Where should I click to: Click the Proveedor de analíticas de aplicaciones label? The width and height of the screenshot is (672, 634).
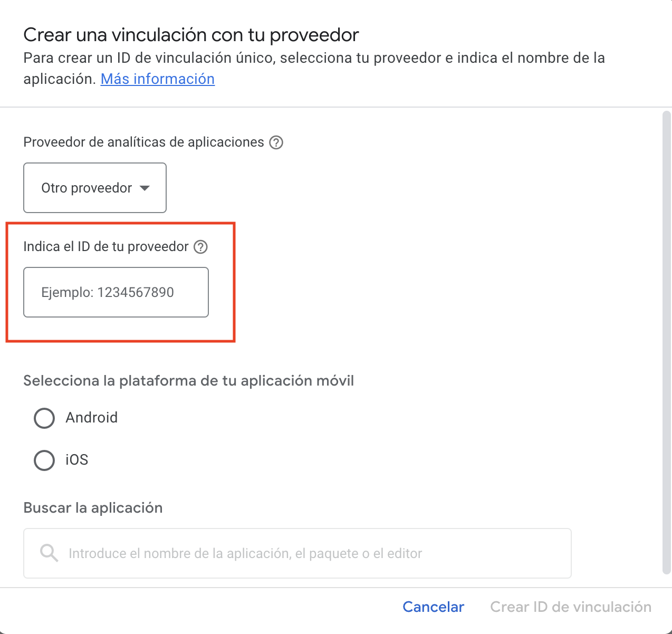pos(143,142)
